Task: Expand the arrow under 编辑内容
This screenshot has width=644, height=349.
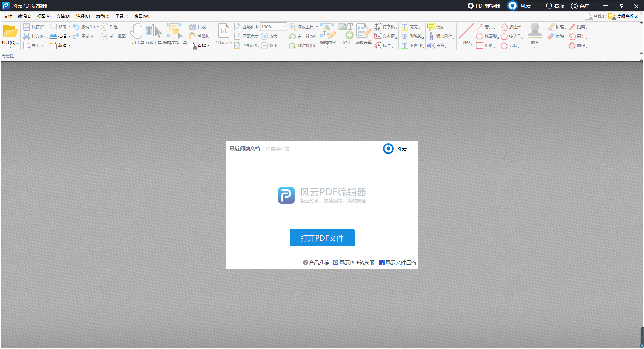Action: [x=328, y=47]
